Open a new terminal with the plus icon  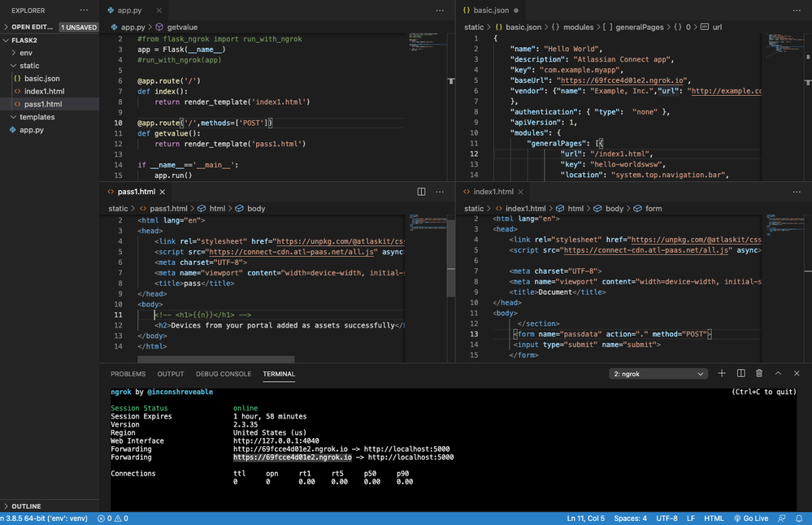[721, 373]
